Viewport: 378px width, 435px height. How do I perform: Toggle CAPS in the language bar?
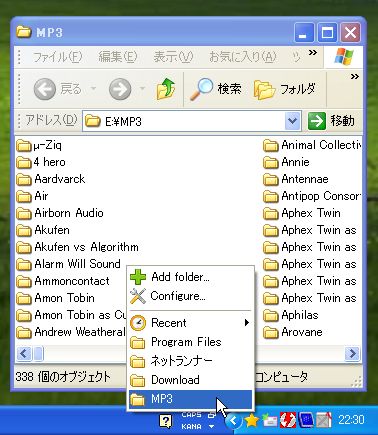191,415
